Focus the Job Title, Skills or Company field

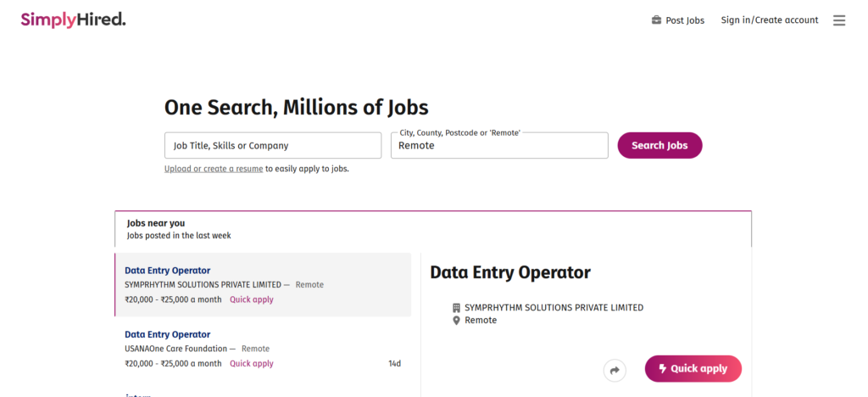(273, 146)
